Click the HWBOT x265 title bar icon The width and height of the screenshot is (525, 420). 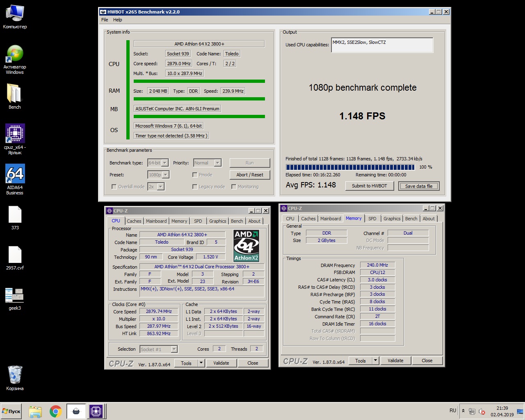[x=103, y=12]
